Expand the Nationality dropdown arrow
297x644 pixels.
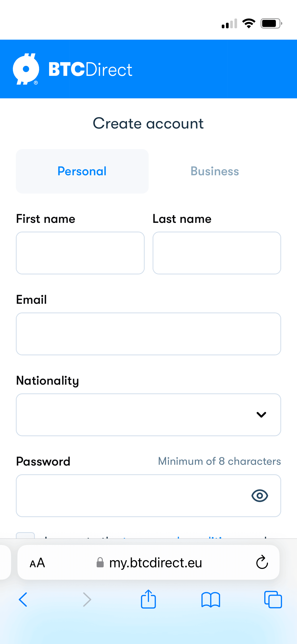(261, 415)
